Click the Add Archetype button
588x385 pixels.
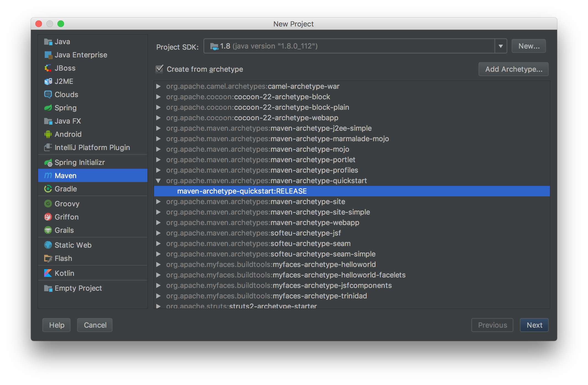click(513, 69)
